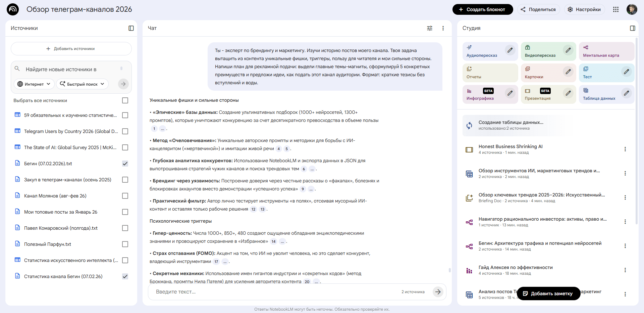Open Google apps grid
Viewport: 644px width, 313px height.
click(616, 9)
